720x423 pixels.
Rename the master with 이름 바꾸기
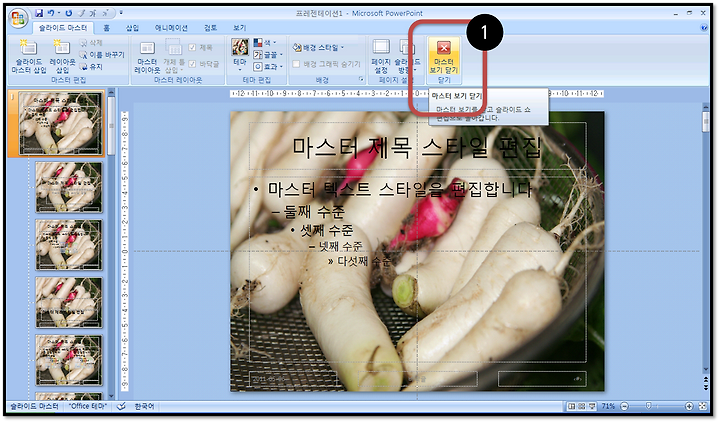click(x=102, y=55)
